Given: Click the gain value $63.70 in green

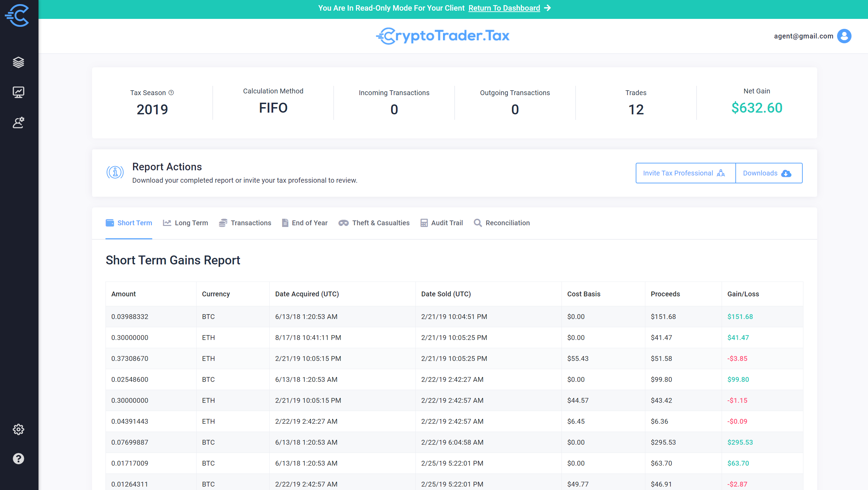Looking at the screenshot, I should 738,463.
